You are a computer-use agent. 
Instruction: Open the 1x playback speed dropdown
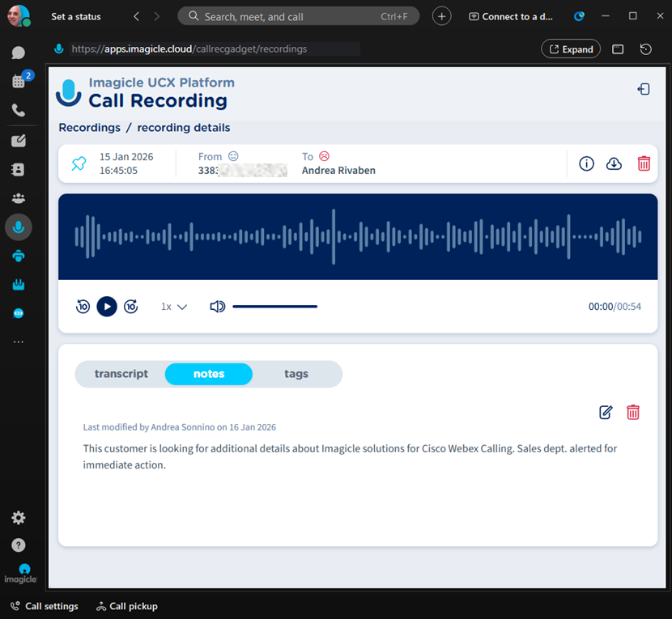pyautogui.click(x=174, y=307)
